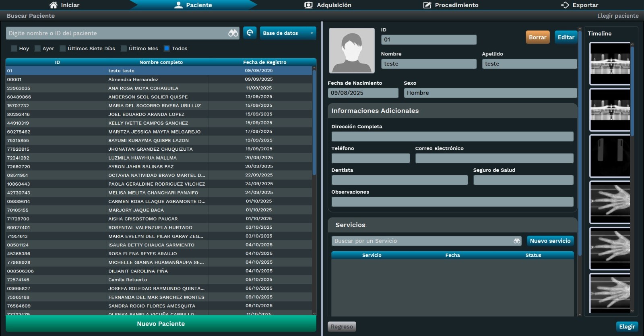Image resolution: width=644 pixels, height=336 pixels.
Task: Click the Adquisición camera icon
Action: [x=308, y=5]
